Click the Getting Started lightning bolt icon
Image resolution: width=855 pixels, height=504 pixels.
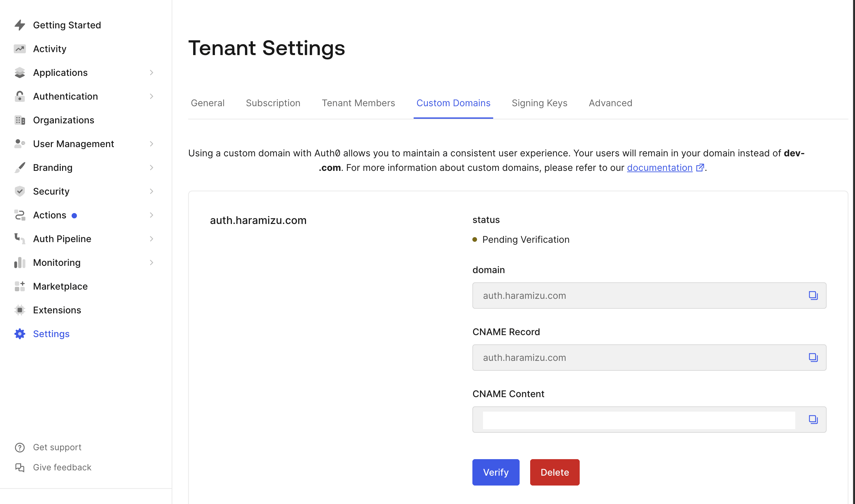(x=20, y=25)
